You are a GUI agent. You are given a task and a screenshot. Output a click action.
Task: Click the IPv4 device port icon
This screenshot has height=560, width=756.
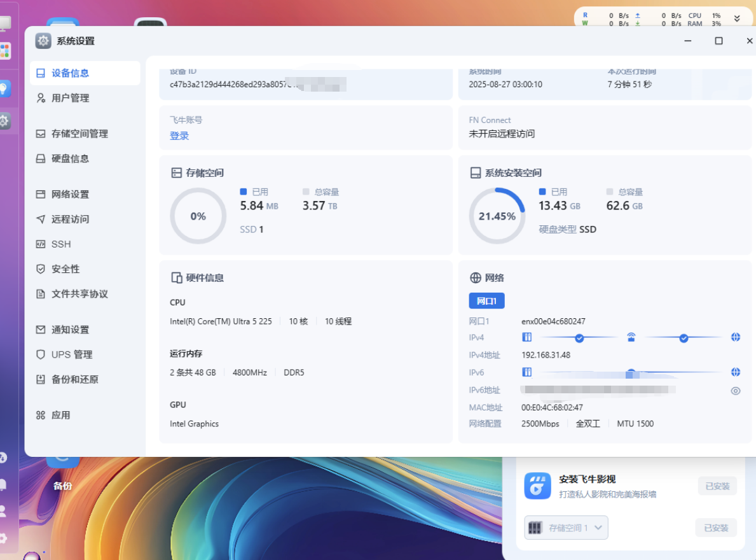(527, 337)
